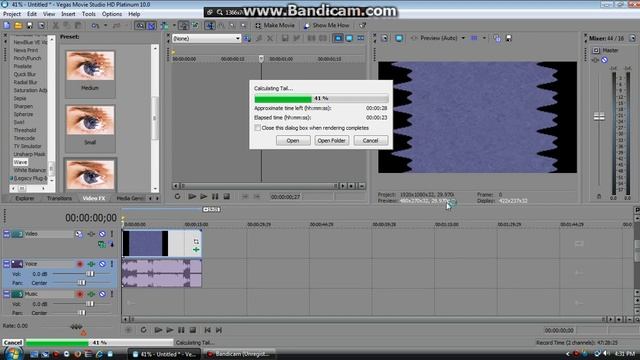This screenshot has width=640, height=360.
Task: Adjust the Music track volume slider
Action: (90, 304)
